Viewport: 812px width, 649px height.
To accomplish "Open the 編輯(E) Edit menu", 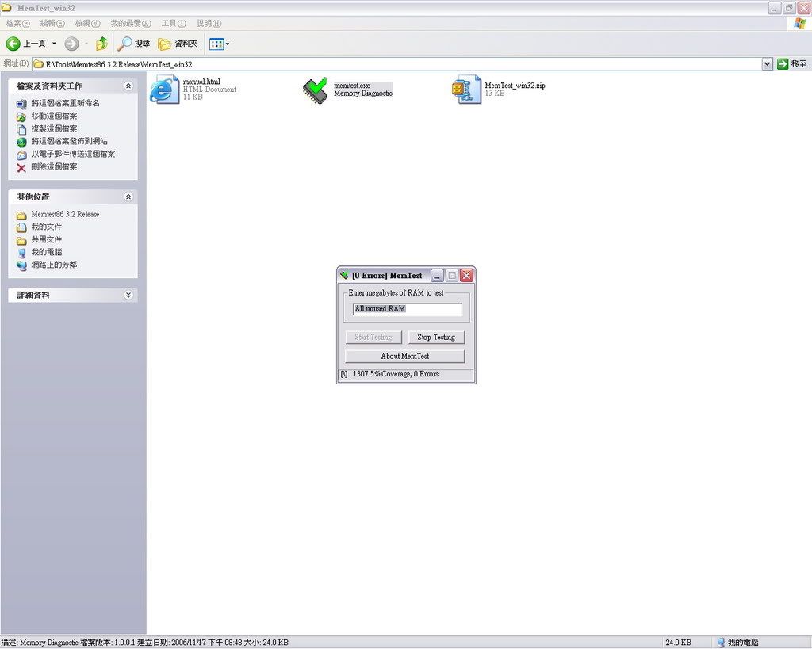I will click(52, 23).
